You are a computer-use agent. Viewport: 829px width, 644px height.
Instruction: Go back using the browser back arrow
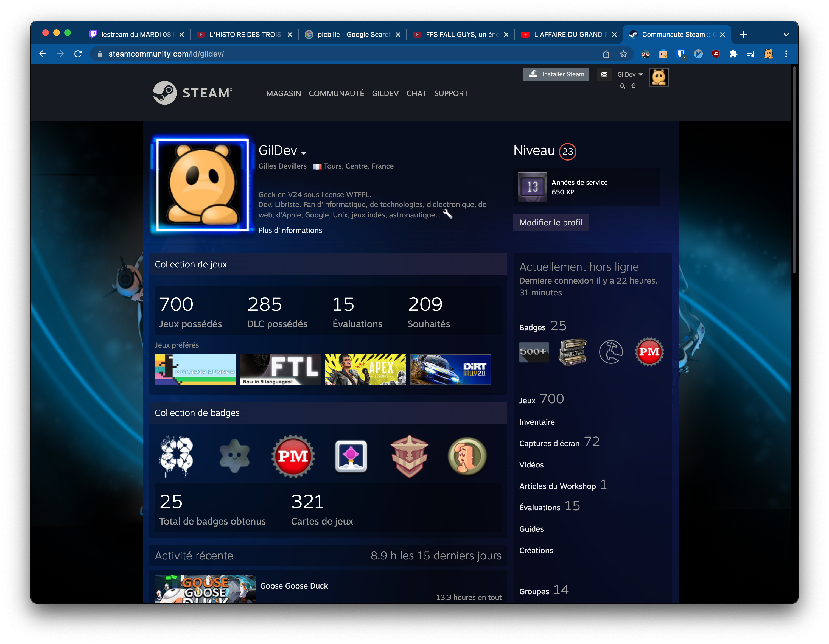click(43, 54)
